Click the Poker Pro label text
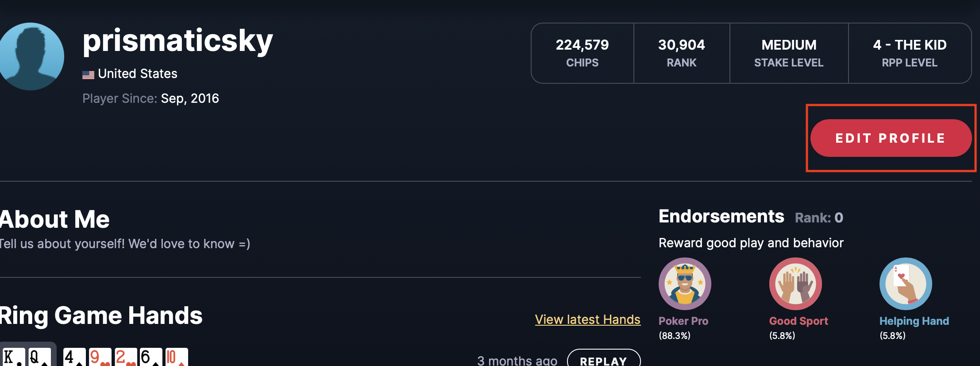 (x=683, y=321)
